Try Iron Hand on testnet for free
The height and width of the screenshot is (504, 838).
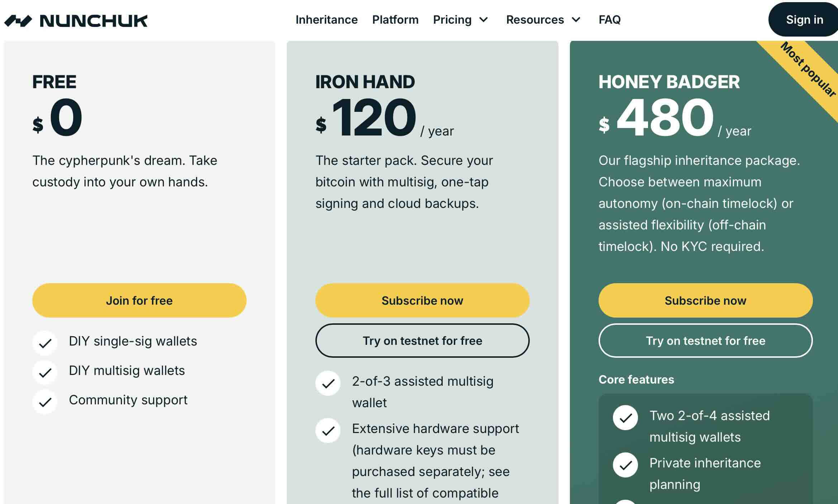point(422,341)
